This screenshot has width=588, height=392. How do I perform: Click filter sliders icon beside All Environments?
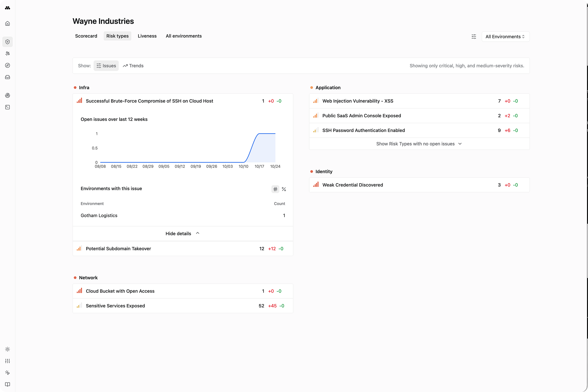pos(474,37)
